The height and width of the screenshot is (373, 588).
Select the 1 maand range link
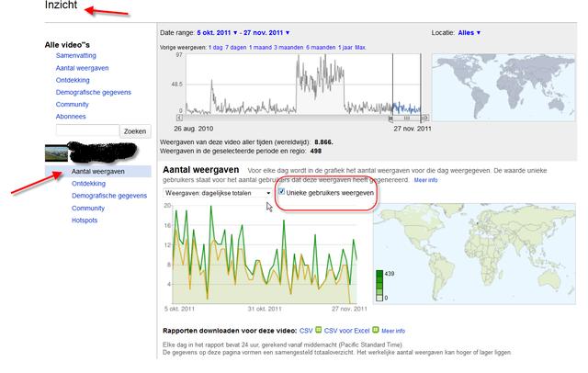pos(260,47)
